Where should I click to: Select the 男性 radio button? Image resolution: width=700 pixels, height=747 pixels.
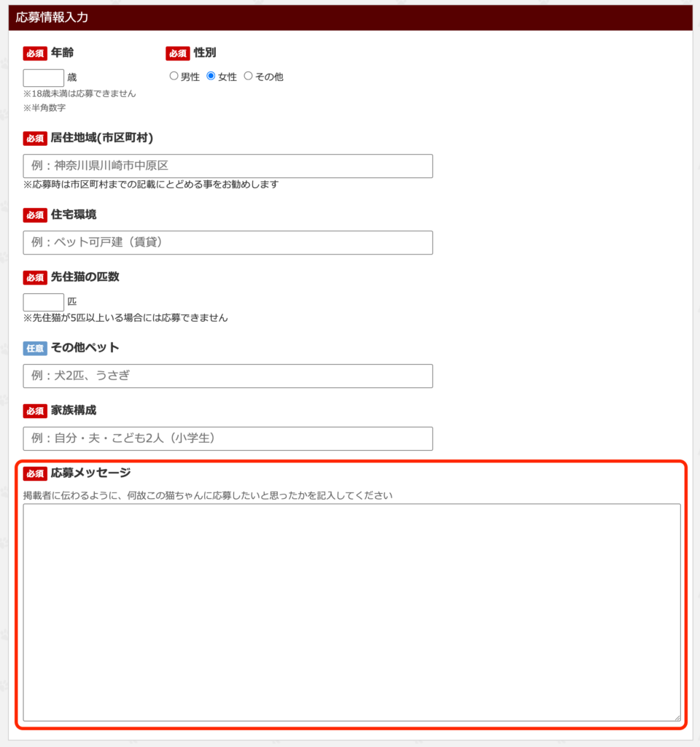(174, 76)
